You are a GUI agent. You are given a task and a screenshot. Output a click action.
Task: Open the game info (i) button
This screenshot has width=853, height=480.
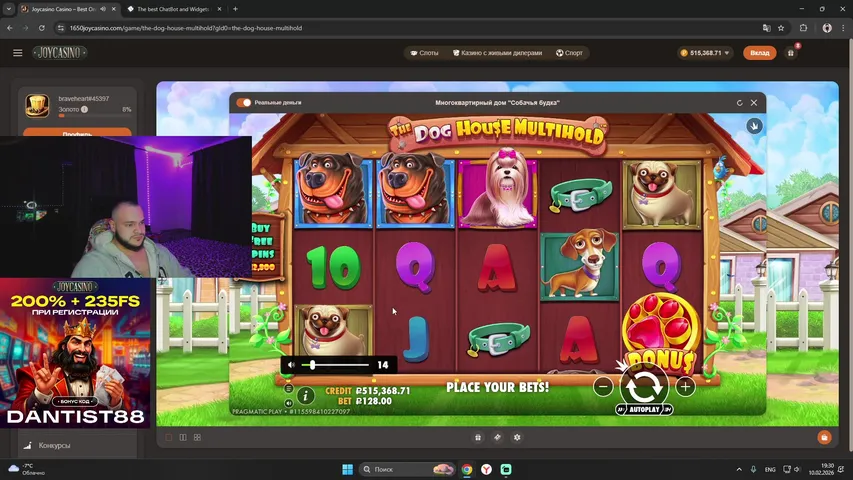306,396
